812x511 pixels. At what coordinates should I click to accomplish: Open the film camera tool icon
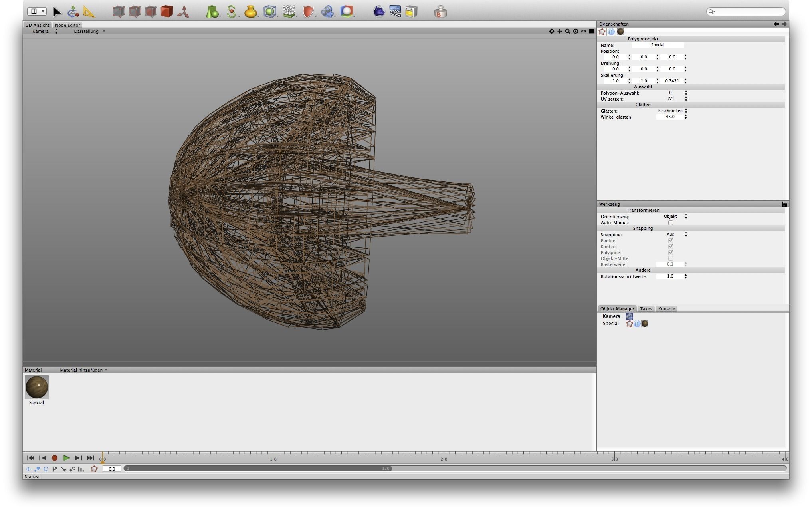point(327,12)
